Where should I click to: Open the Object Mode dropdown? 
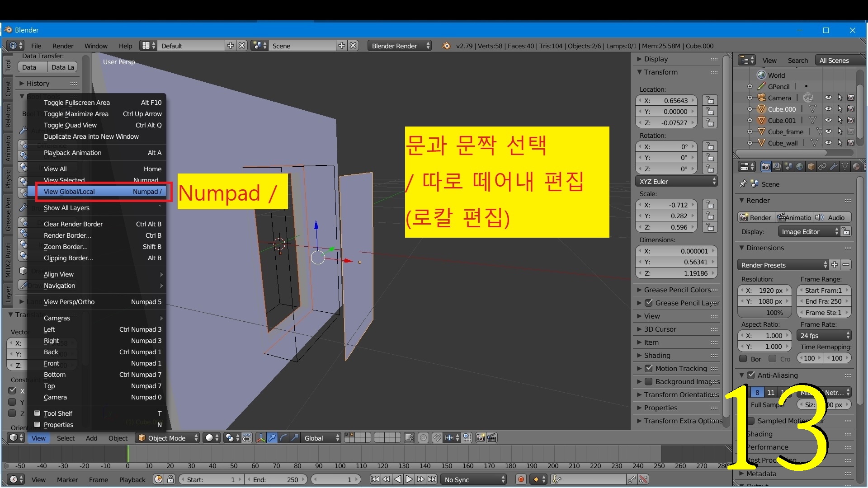[168, 438]
